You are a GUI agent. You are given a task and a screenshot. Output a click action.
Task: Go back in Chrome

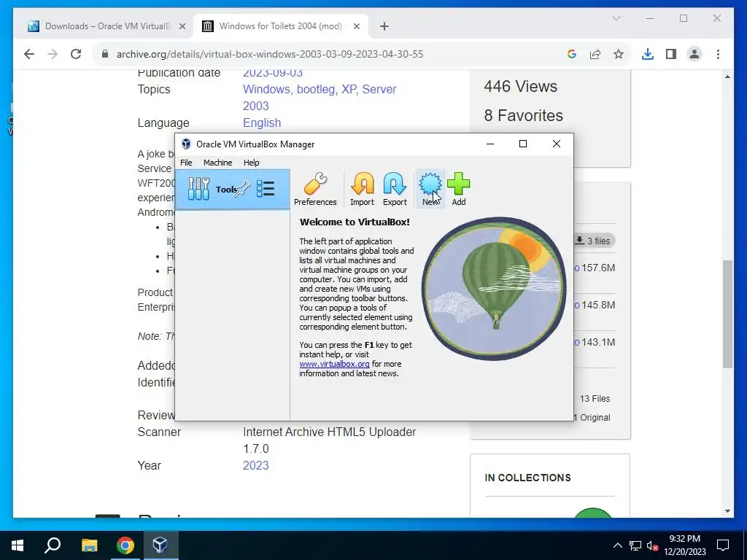[x=29, y=54]
